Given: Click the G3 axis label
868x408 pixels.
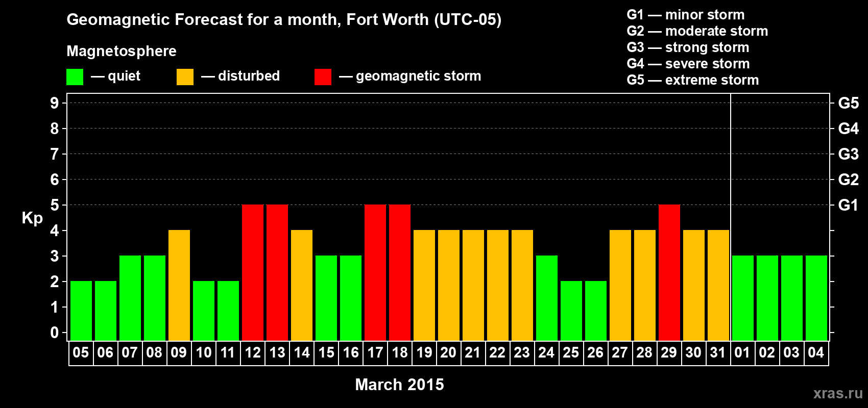Looking at the screenshot, I should [849, 154].
